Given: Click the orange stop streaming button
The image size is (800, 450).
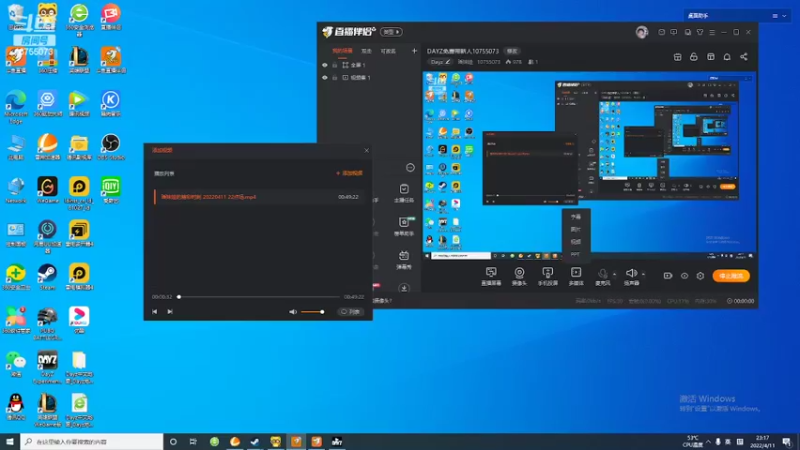Looking at the screenshot, I should tap(731, 276).
